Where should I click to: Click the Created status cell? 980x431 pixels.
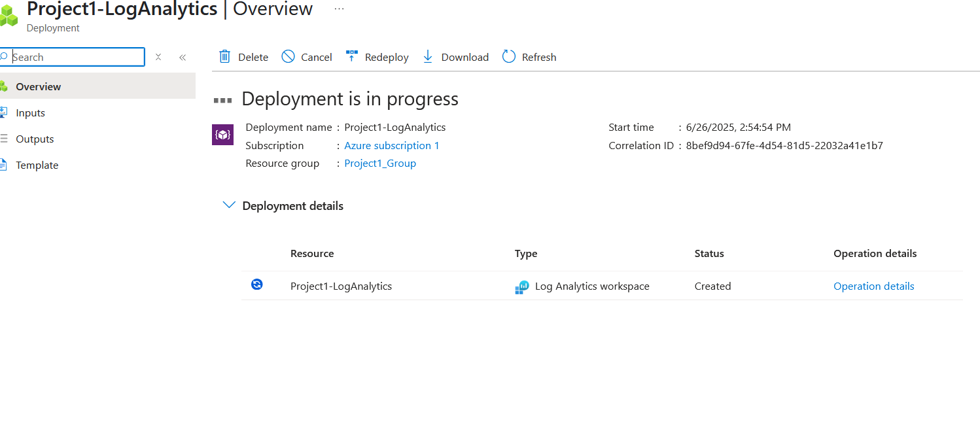(x=713, y=286)
